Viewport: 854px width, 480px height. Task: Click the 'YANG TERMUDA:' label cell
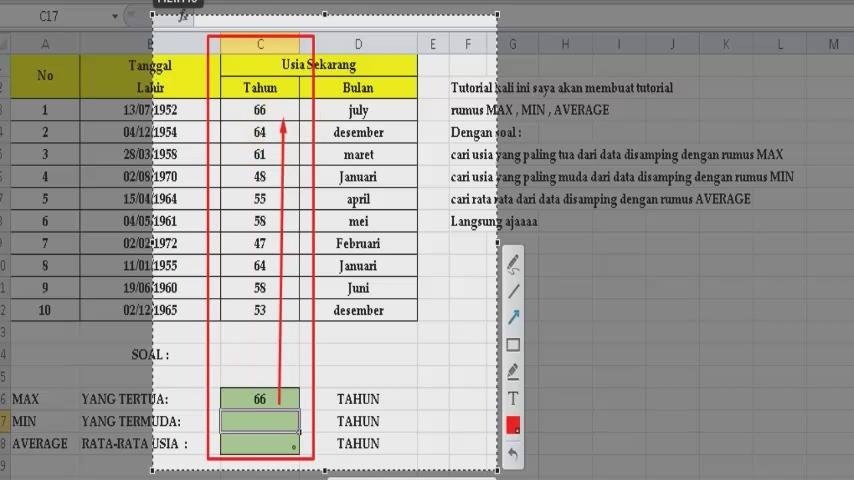(150, 421)
